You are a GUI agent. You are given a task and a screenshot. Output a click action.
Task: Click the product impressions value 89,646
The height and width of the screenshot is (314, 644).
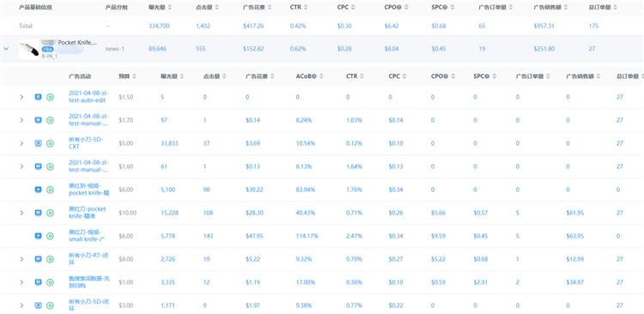[x=157, y=49]
